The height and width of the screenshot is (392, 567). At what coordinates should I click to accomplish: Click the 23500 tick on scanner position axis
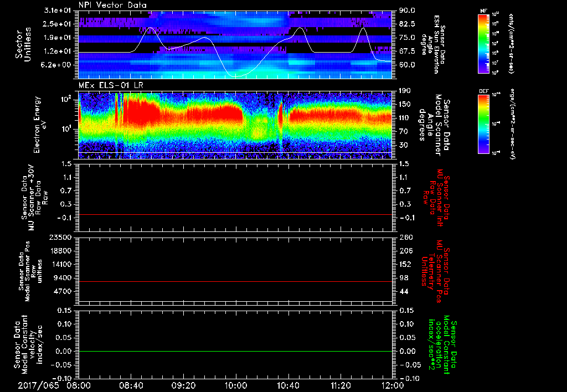pyautogui.click(x=61, y=238)
